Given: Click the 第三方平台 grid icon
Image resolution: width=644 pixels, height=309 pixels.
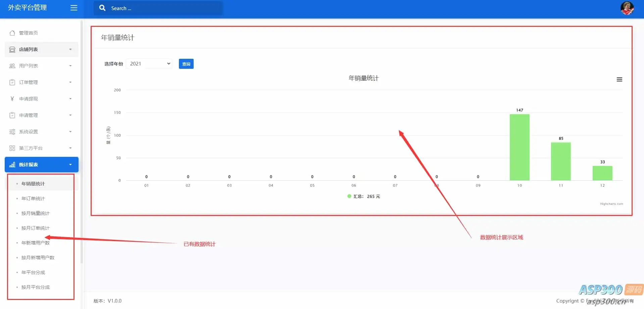Looking at the screenshot, I should click(x=12, y=148).
